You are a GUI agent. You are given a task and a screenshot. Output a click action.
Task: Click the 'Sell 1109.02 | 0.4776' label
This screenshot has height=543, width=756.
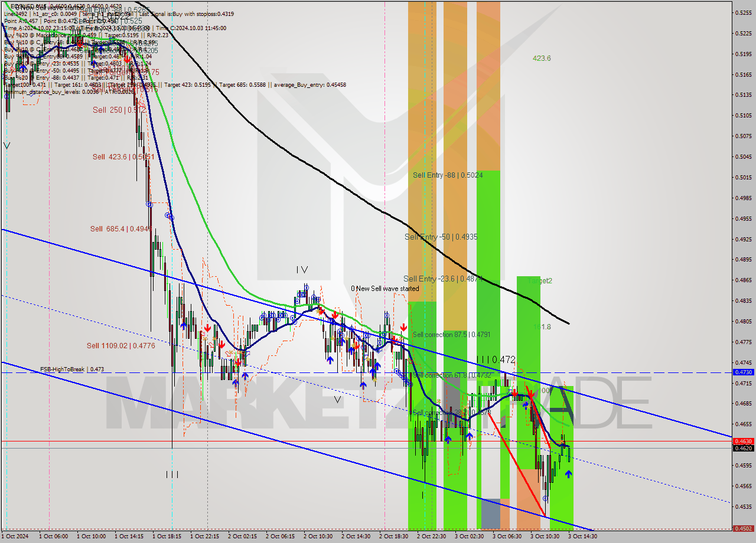tap(120, 345)
